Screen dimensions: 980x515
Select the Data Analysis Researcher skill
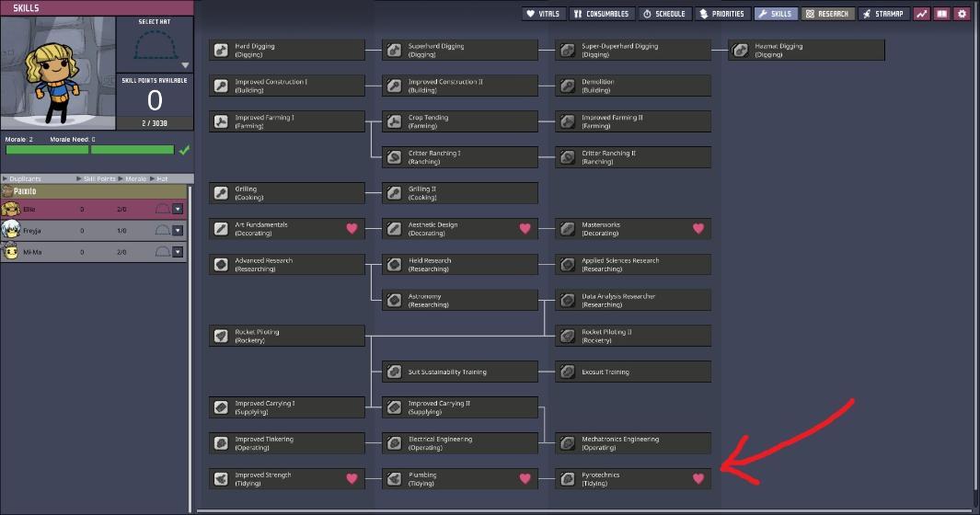[x=633, y=300]
